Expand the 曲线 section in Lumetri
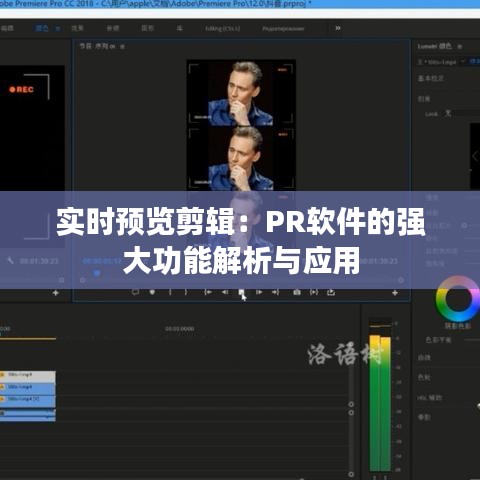The height and width of the screenshot is (480, 480). (x=424, y=358)
